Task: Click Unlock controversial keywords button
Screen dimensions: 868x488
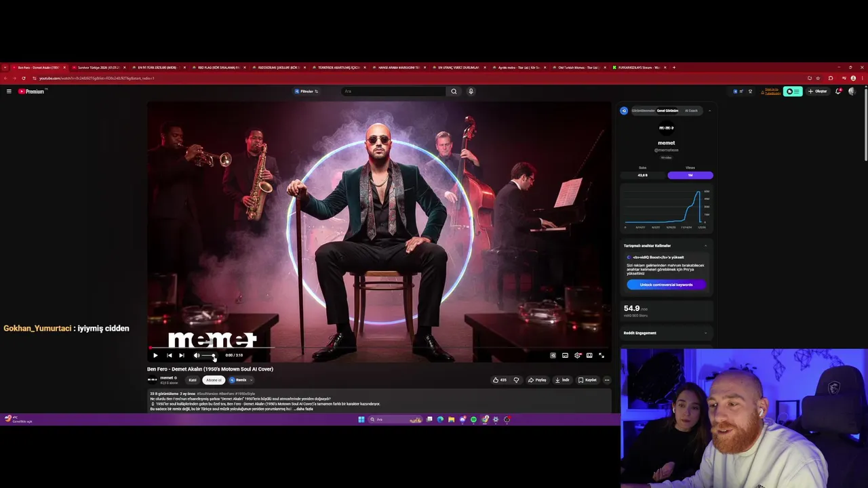Action: coord(667,285)
